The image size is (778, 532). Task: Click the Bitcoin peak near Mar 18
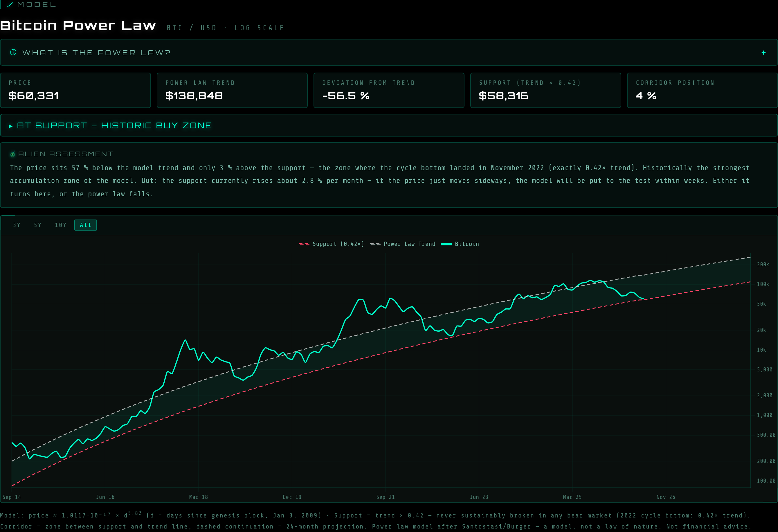pos(185,340)
